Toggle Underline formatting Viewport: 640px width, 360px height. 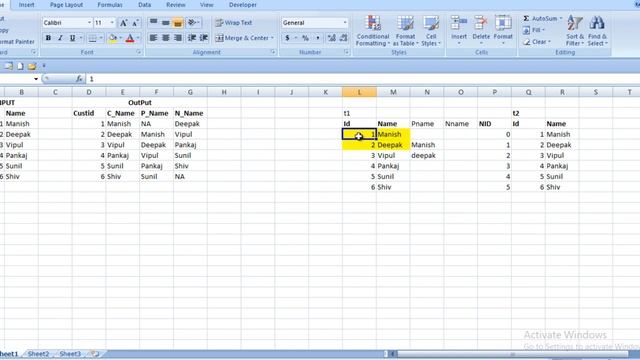72,38
